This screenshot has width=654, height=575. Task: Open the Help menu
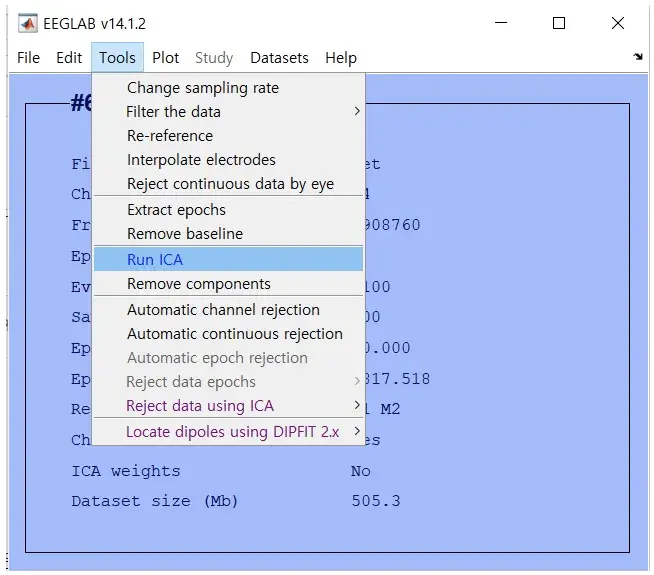(x=340, y=58)
